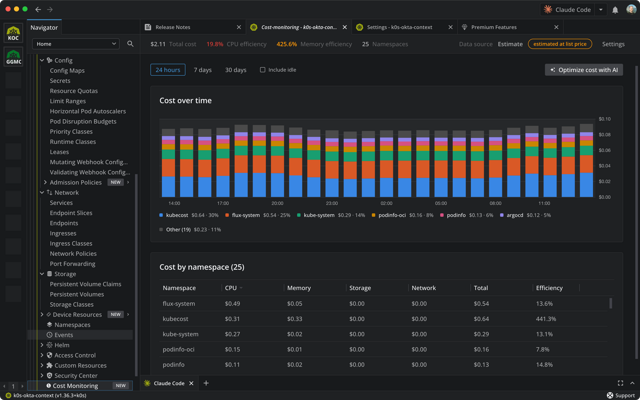Expand the Custom Resources tree section
Screen dimensions: 640x400
tap(42, 366)
